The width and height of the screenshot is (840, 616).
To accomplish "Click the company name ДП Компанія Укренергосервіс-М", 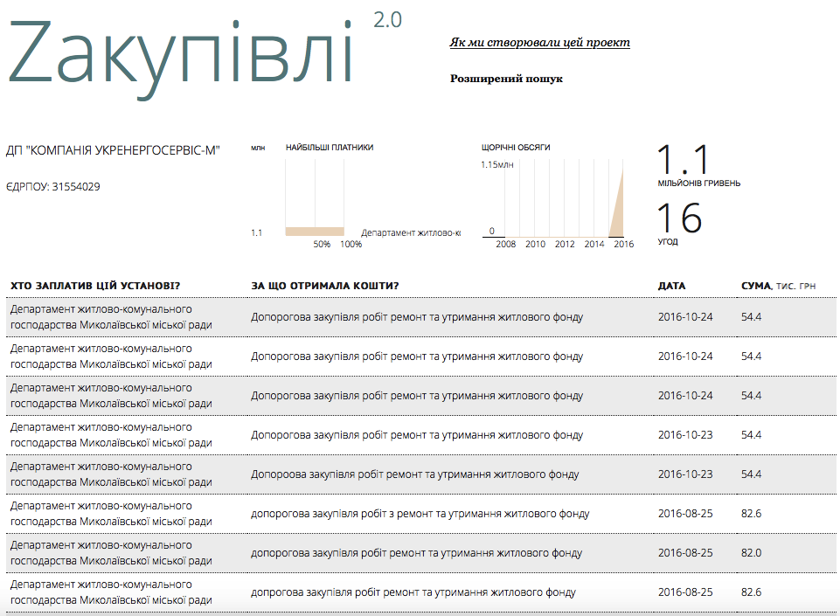I will click(113, 150).
